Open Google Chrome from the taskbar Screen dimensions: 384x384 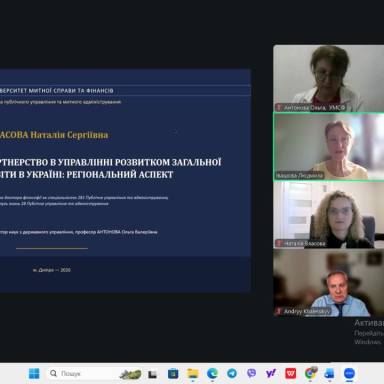[x=310, y=374]
